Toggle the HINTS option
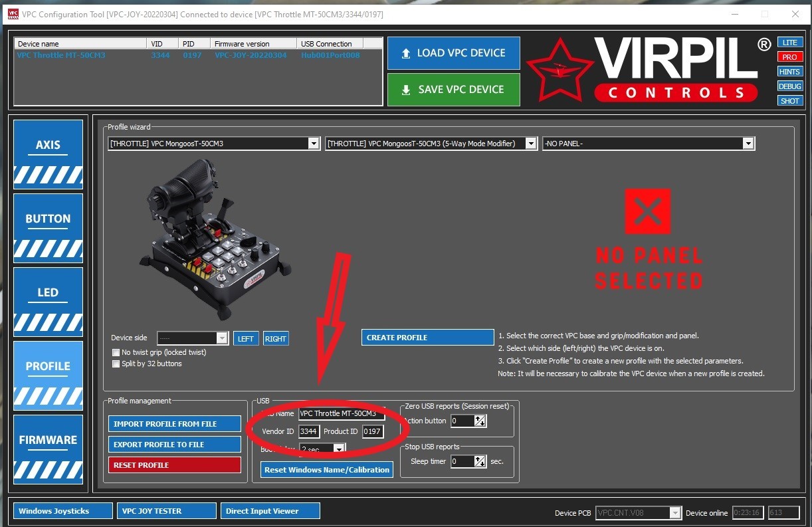The width and height of the screenshot is (812, 527). click(789, 72)
